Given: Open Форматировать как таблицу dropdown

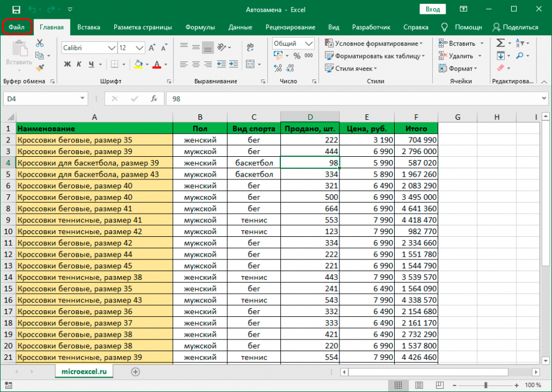Looking at the screenshot, I should 375,56.
